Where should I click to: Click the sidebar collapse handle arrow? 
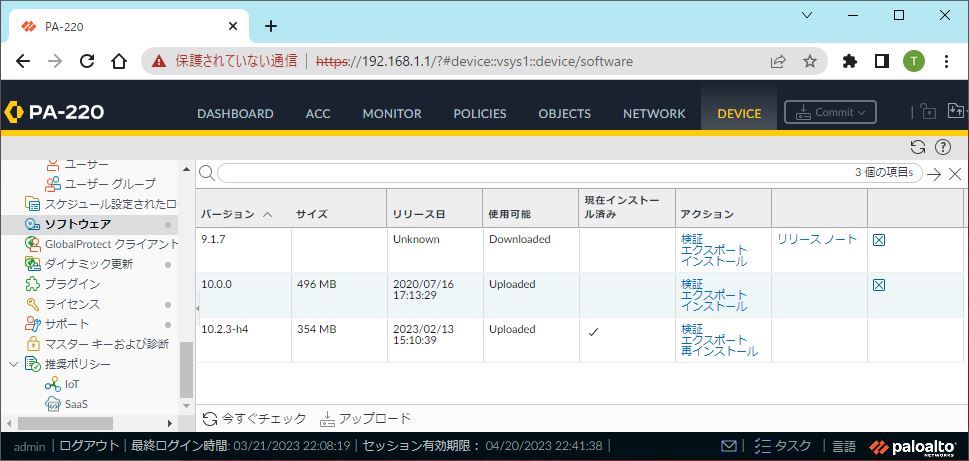[x=198, y=307]
